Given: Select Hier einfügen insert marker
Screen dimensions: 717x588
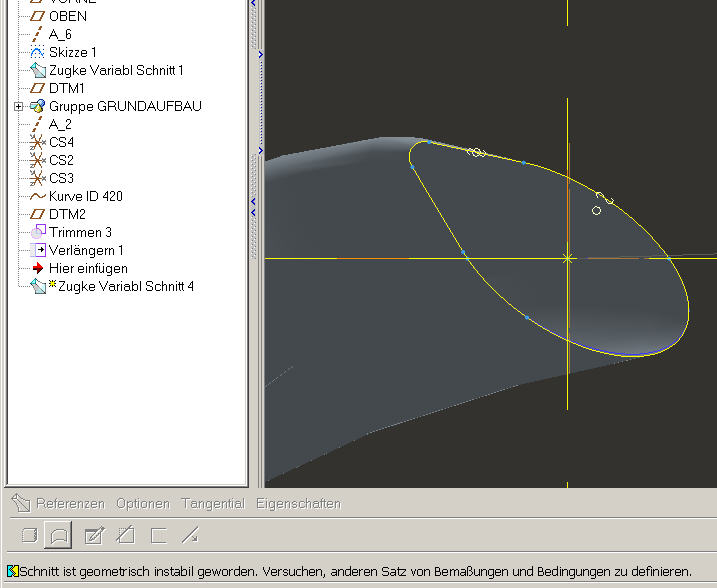Looking at the screenshot, I should click(88, 268).
